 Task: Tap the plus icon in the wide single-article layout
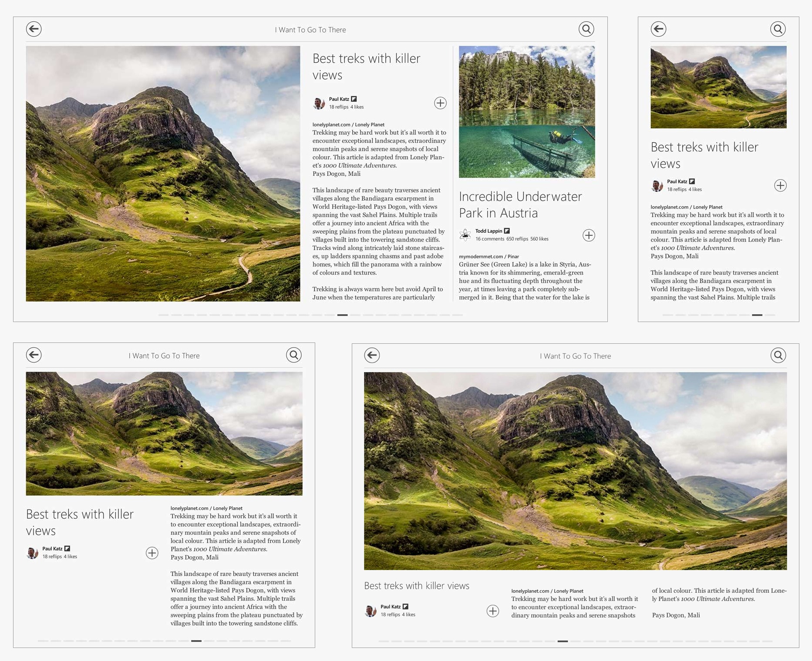tap(493, 611)
